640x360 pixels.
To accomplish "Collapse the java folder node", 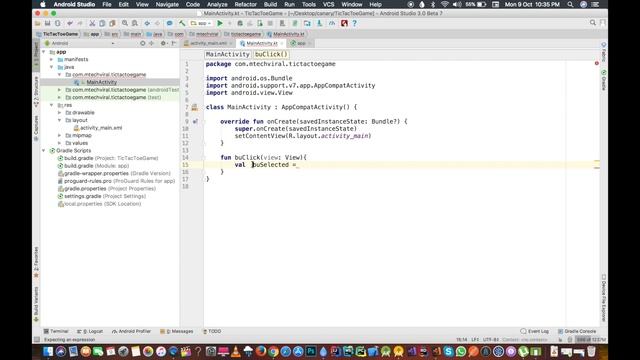I will coord(52,67).
